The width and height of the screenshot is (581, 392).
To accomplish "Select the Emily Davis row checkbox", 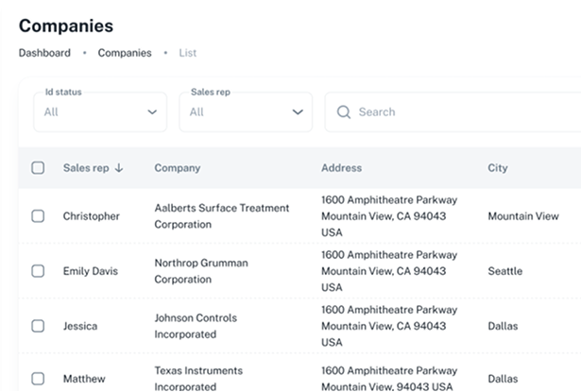I will [x=38, y=271].
